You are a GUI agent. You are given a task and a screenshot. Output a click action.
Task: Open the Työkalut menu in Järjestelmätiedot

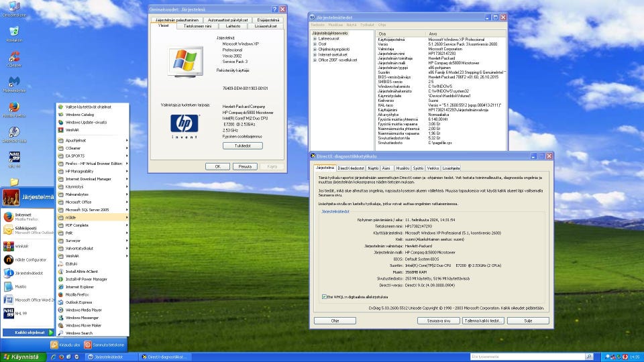pyautogui.click(x=367, y=24)
